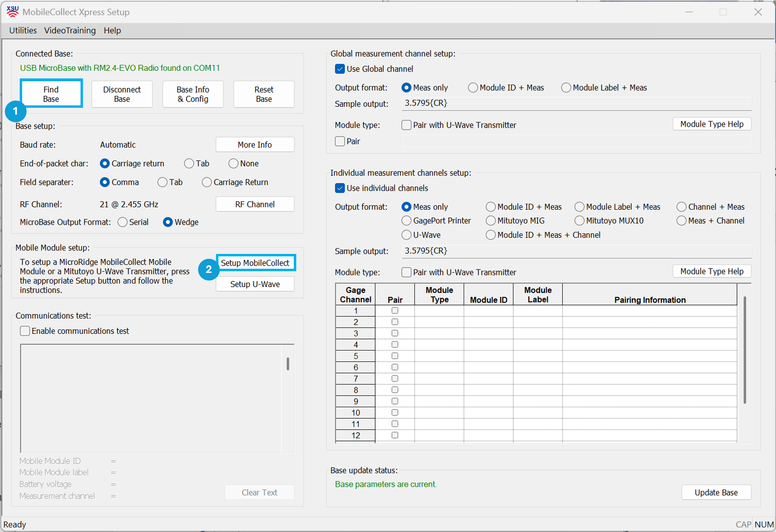Click Module ID column header
The image size is (776, 532).
488,295
